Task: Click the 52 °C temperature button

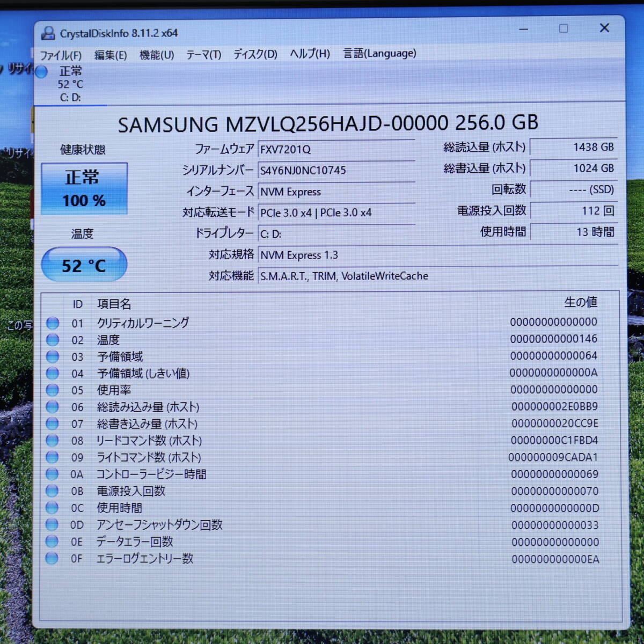Action: pyautogui.click(x=84, y=265)
